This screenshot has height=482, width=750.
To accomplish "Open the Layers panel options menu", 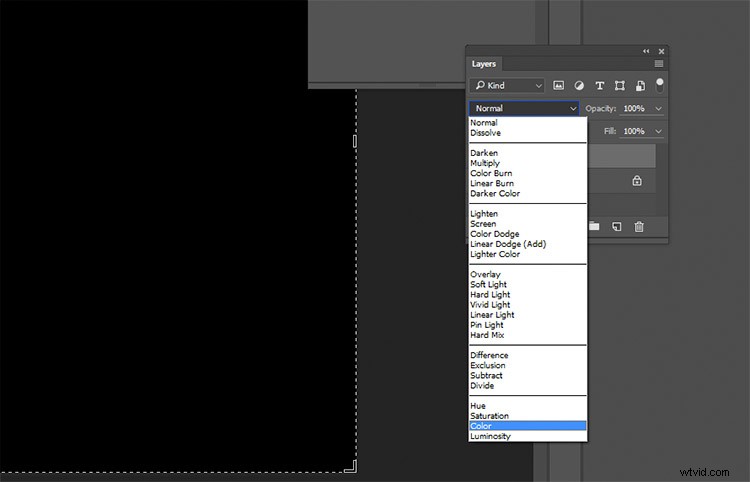I will (659, 64).
